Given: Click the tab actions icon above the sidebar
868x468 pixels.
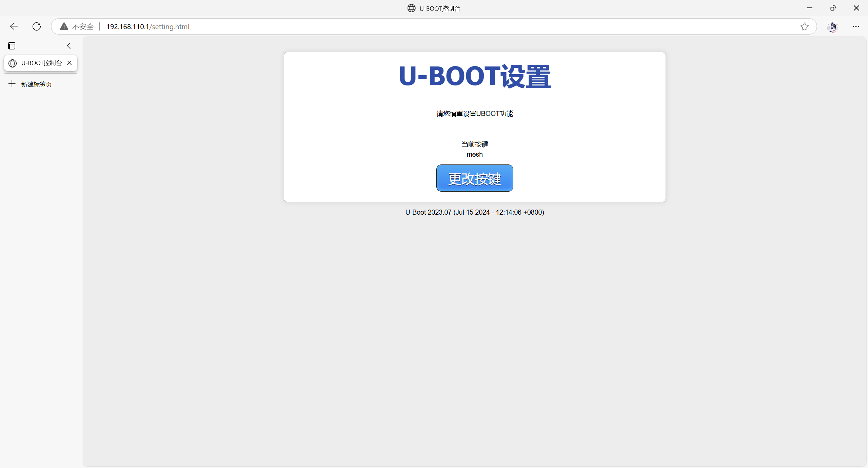Looking at the screenshot, I should pos(12,45).
